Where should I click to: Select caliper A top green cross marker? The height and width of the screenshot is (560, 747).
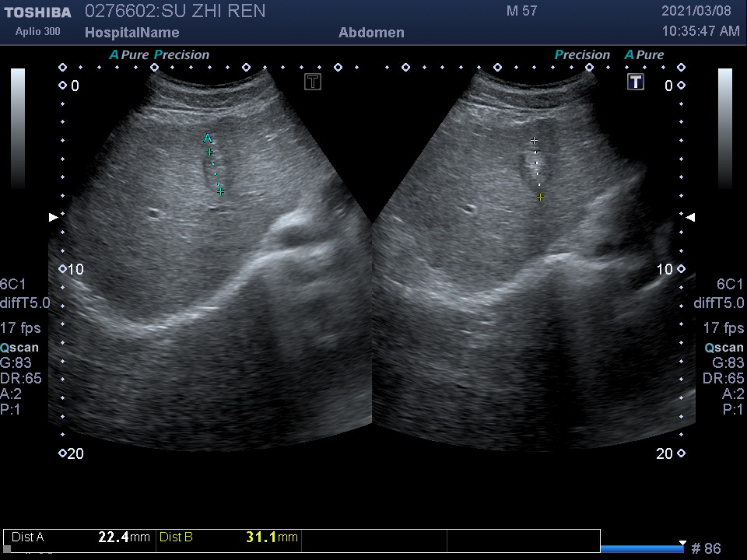tap(209, 152)
